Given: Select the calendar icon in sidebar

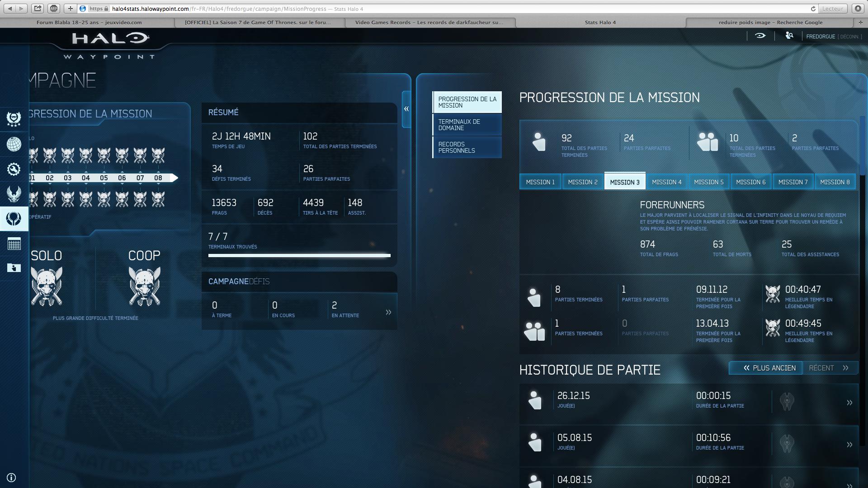Looking at the screenshot, I should click(x=14, y=244).
